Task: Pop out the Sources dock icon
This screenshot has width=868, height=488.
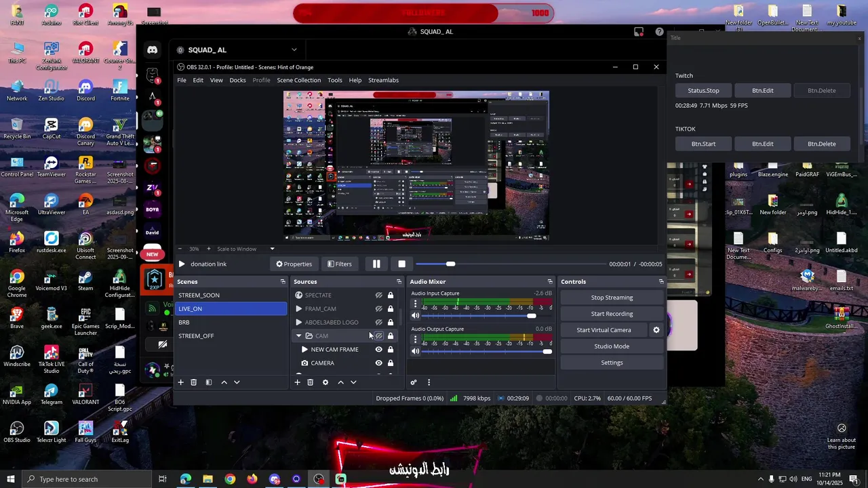Action: pos(399,281)
